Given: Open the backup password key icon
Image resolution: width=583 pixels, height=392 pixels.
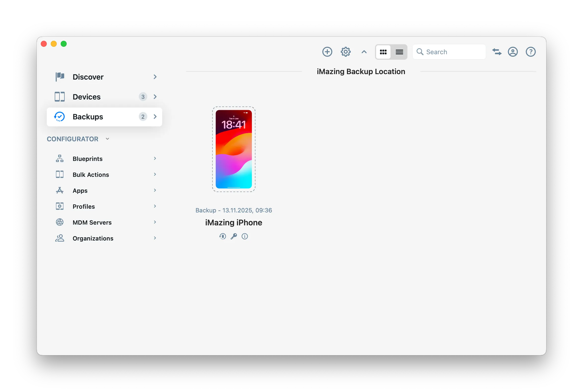Looking at the screenshot, I should (234, 236).
